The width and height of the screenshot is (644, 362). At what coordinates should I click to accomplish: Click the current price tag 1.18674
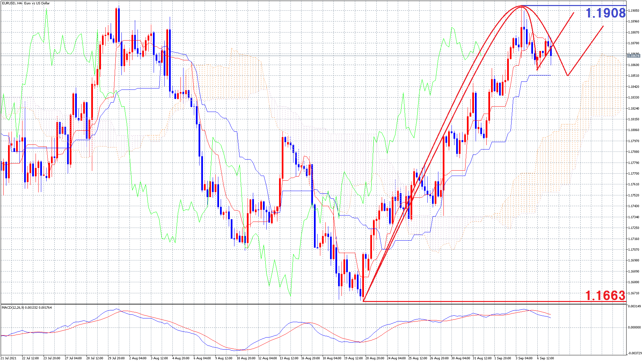pyautogui.click(x=633, y=56)
